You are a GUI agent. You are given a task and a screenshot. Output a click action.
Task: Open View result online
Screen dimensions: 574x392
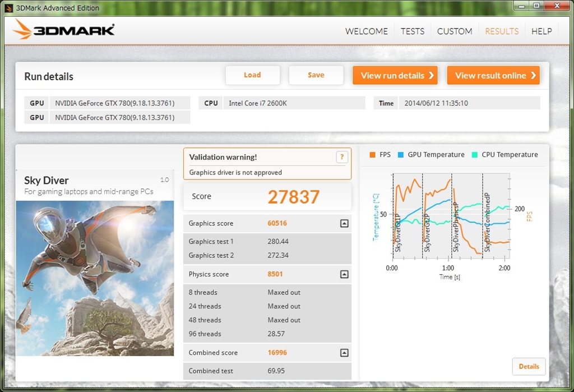tap(493, 75)
